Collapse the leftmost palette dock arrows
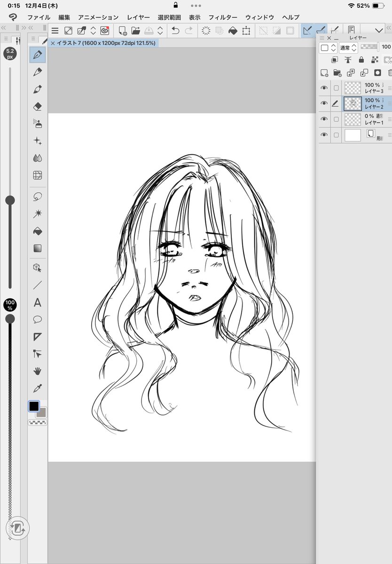 click(x=4, y=28)
